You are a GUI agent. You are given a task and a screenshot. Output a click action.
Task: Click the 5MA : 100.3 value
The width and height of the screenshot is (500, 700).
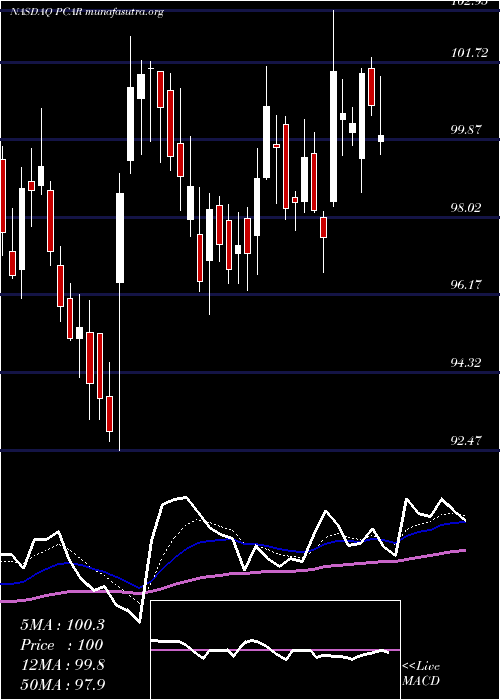pos(62,625)
